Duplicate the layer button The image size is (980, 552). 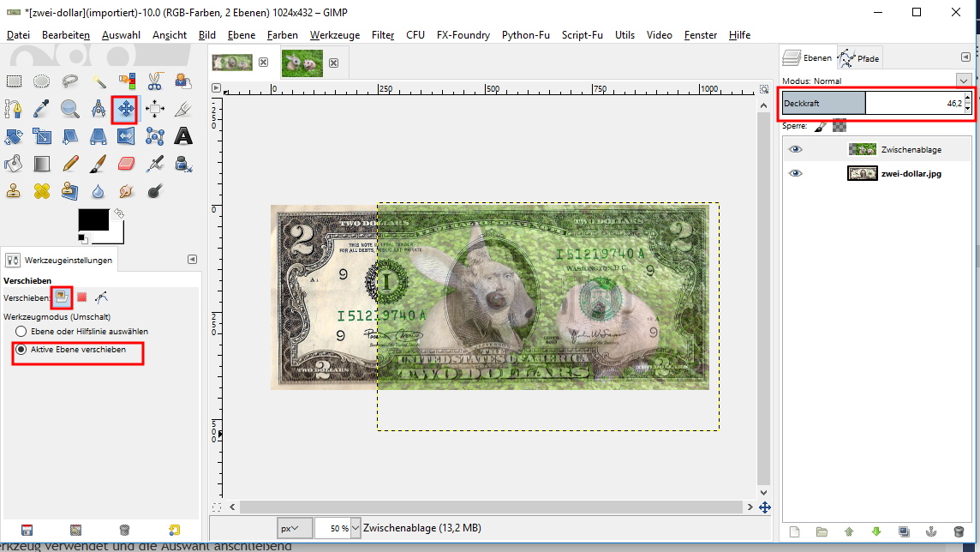pyautogui.click(x=904, y=532)
